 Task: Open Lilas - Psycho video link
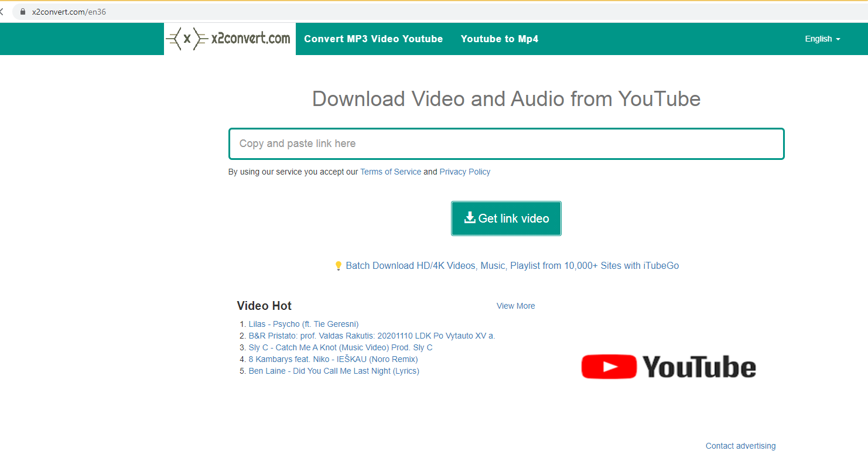[x=303, y=324]
